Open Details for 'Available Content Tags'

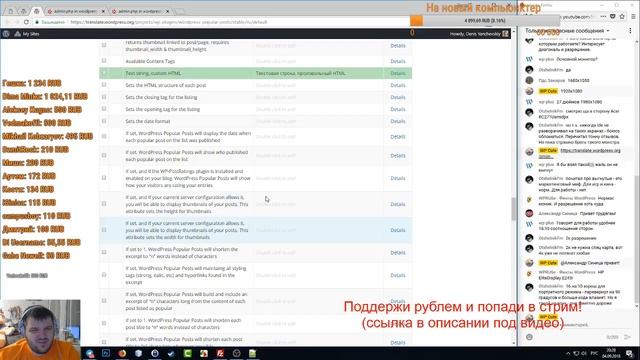[398, 61]
